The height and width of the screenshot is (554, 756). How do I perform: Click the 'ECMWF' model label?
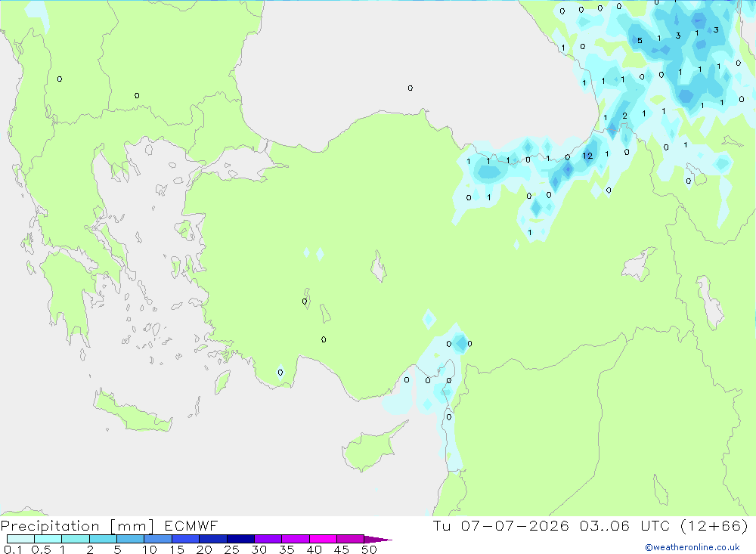191,526
